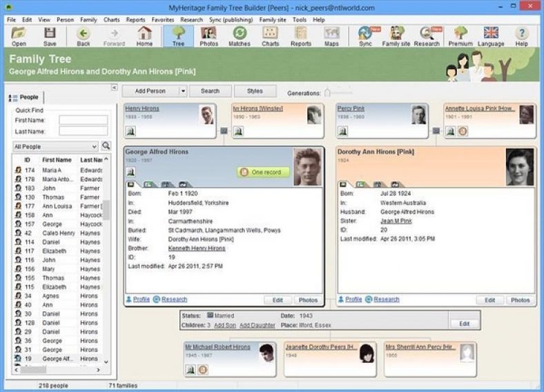Screen dimensions: 544x392
Task: Open the Family site toolbar icon
Action: tap(396, 37)
